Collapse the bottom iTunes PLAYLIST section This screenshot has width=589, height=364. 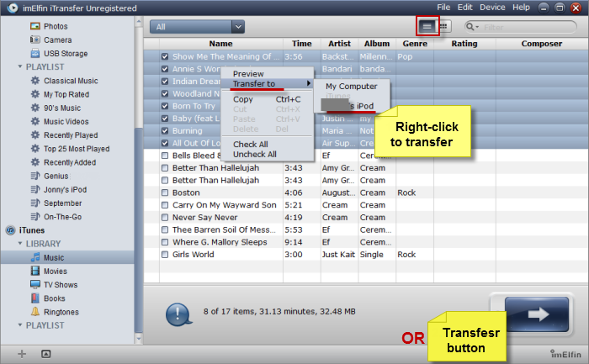[x=20, y=325]
